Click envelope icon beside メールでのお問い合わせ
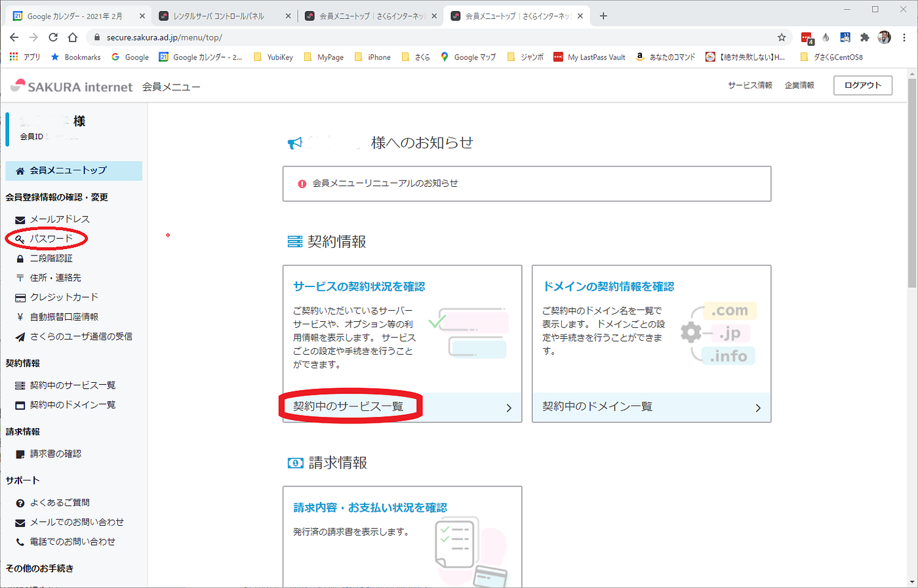 coord(20,522)
